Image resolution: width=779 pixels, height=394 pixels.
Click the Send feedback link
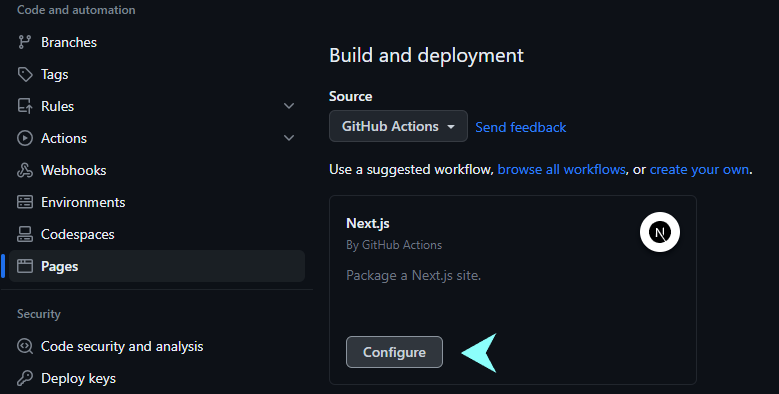(x=521, y=127)
